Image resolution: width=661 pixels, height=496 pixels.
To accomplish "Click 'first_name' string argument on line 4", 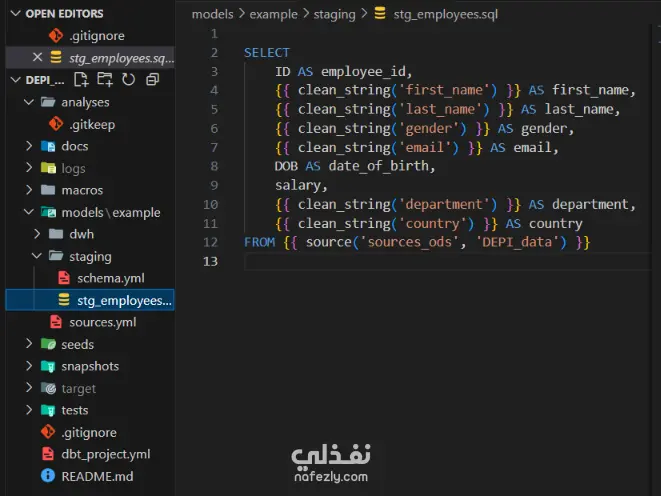I will click(444, 90).
